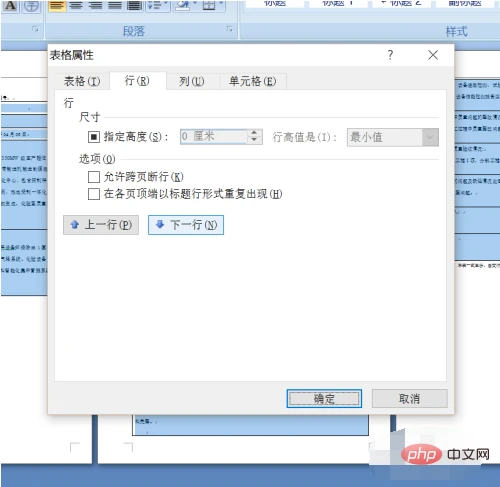
Task: Close the 表格属性 dialog
Action: pyautogui.click(x=433, y=55)
